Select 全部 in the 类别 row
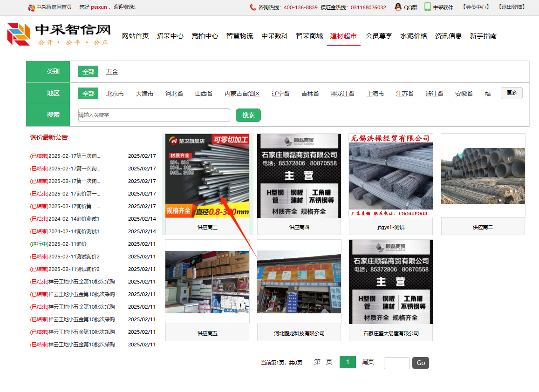 click(x=89, y=71)
